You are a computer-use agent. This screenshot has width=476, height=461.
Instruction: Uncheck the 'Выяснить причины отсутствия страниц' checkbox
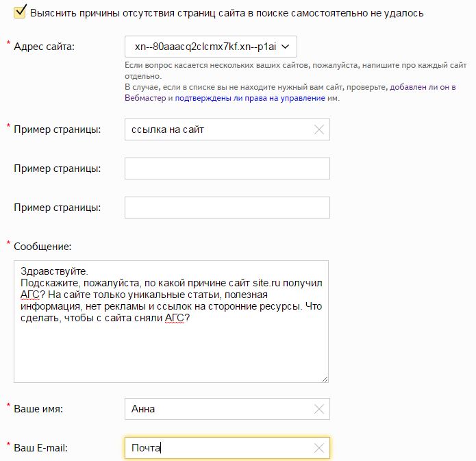[x=20, y=11]
